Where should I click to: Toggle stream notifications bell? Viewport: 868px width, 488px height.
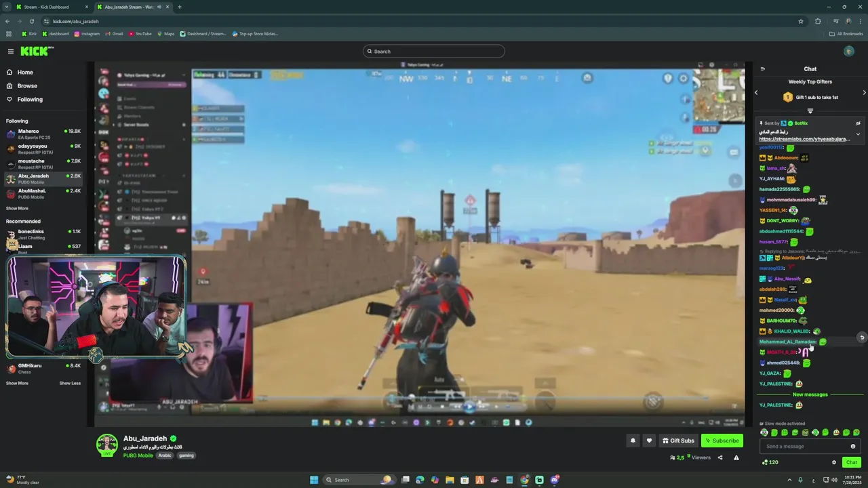tap(633, 441)
